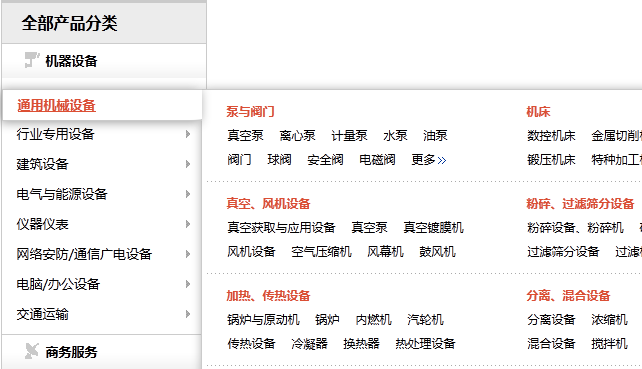Click the 计量泵 link

350,136
